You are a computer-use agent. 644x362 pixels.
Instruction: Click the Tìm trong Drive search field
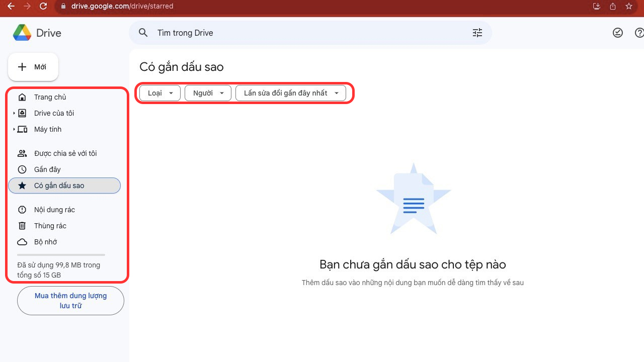click(302, 33)
